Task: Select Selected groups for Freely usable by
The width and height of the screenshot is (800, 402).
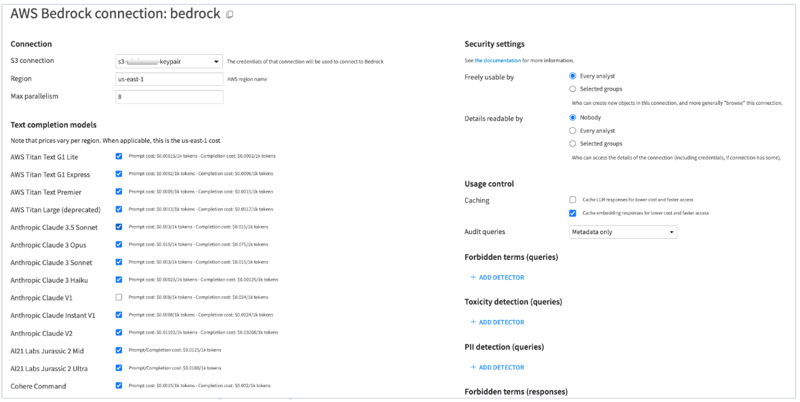Action: click(572, 89)
